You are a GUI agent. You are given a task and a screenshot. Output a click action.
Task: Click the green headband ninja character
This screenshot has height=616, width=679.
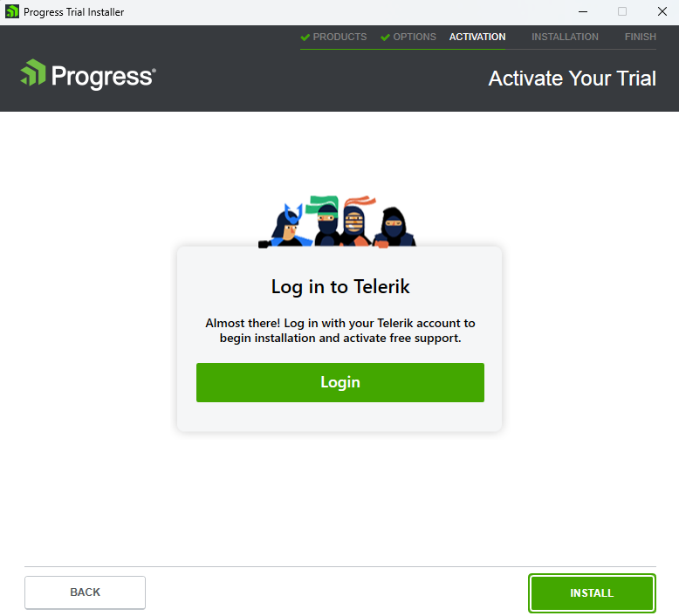pos(326,222)
